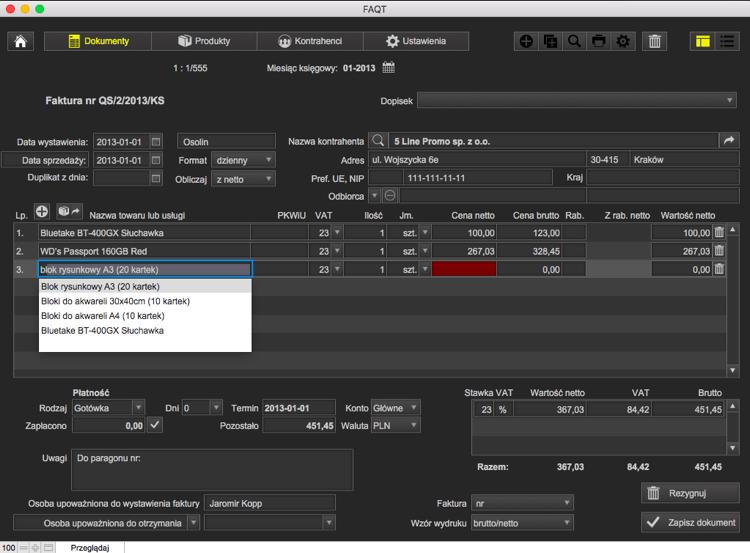Delete line Bluetake BT-400GX trash icon

(x=719, y=232)
